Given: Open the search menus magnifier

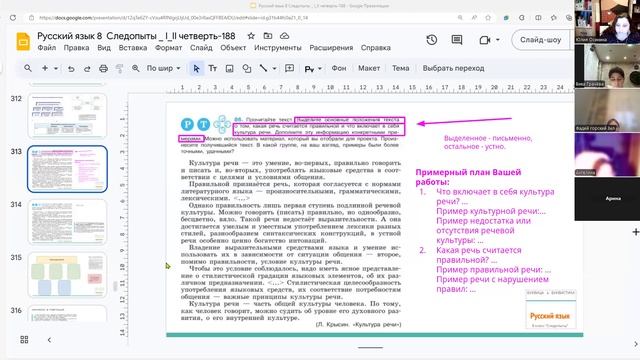Looking at the screenshot, I should (27, 68).
